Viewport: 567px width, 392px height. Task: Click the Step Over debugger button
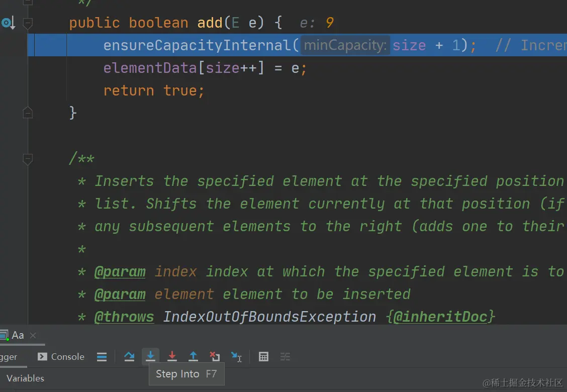129,357
